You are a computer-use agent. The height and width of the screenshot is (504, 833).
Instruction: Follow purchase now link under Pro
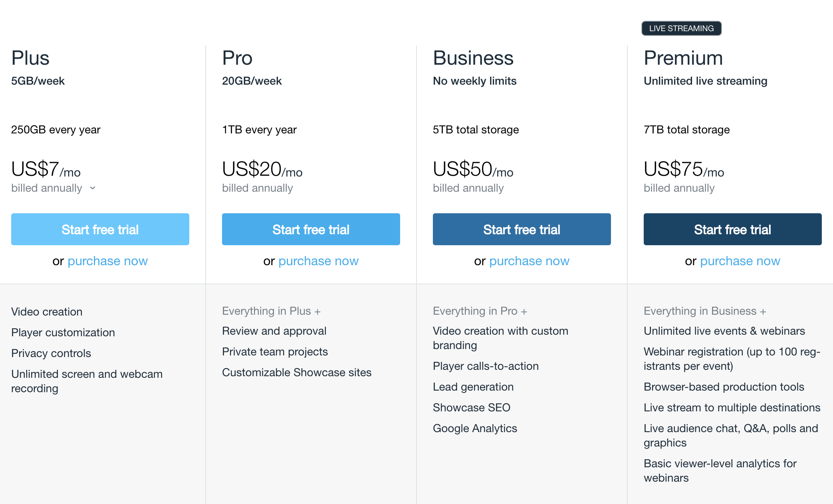pos(319,261)
